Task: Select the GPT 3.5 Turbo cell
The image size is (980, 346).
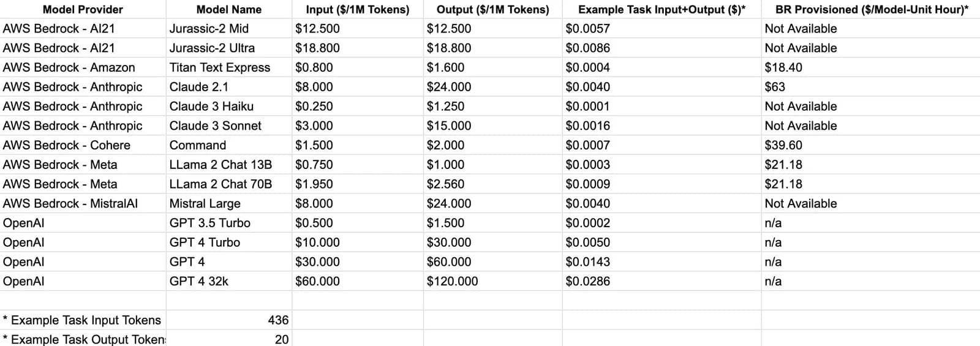Action: (209, 224)
